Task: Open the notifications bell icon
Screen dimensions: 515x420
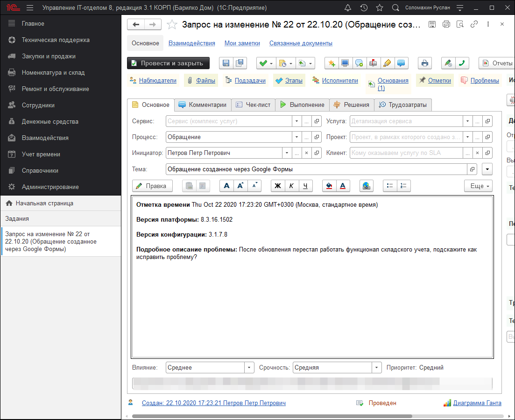Action: point(348,8)
